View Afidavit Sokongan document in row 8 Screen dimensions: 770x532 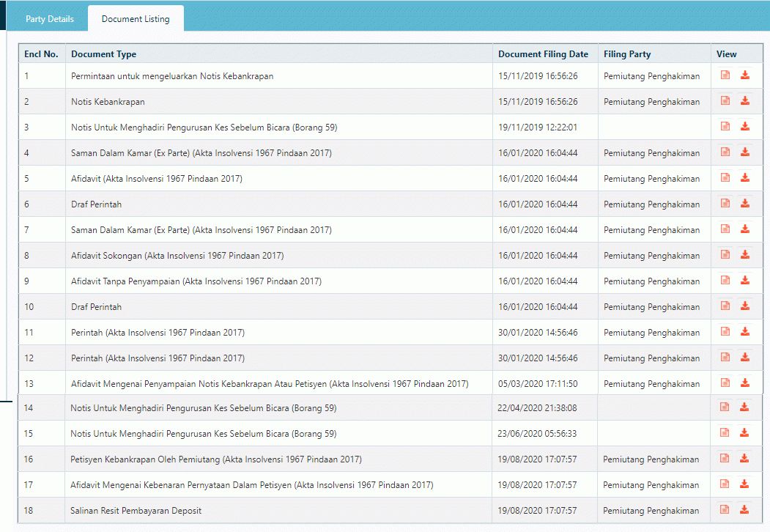point(725,255)
